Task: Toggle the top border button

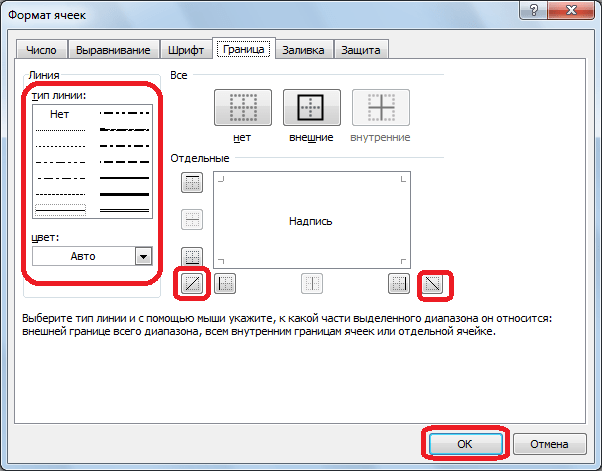Action: tap(192, 182)
